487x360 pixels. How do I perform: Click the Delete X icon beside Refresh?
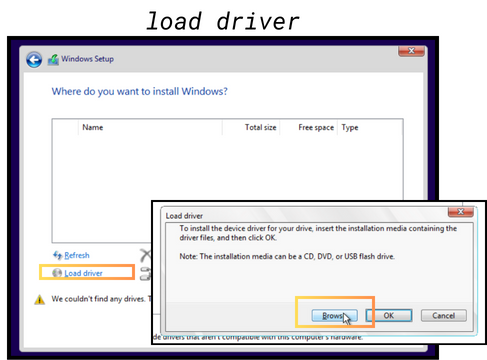coord(145,255)
